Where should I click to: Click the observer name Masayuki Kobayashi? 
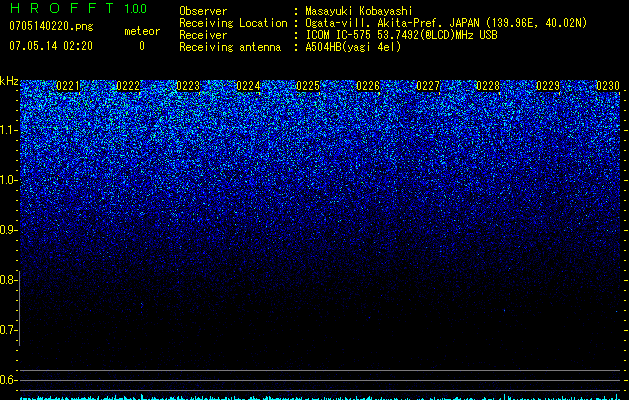tap(359, 11)
